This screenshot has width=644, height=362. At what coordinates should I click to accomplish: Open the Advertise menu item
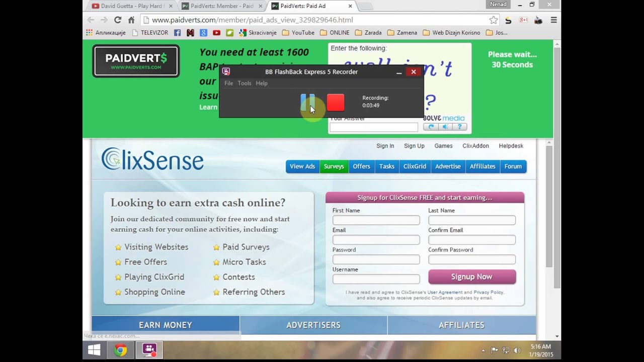(448, 166)
